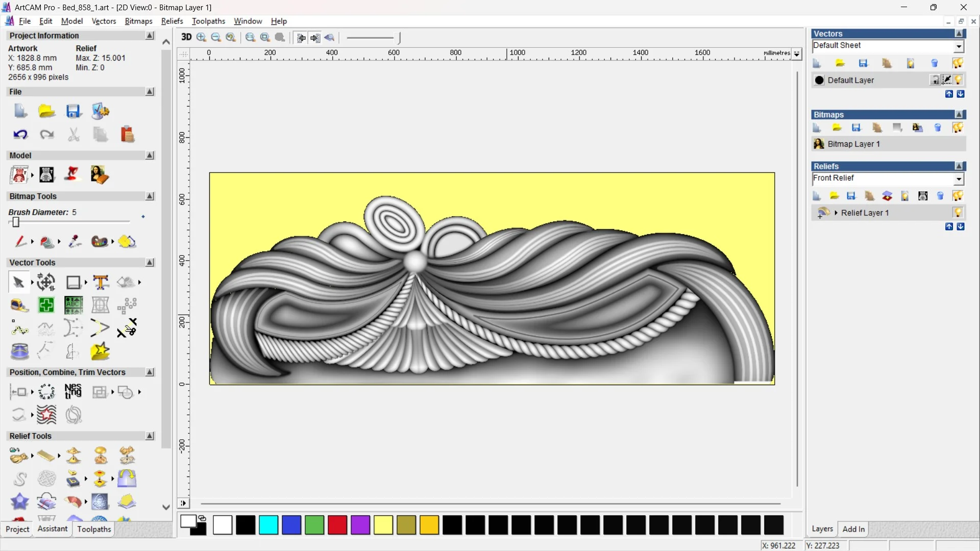Collapse the Bitmap Tools section
The image size is (980, 551).
coord(150,196)
